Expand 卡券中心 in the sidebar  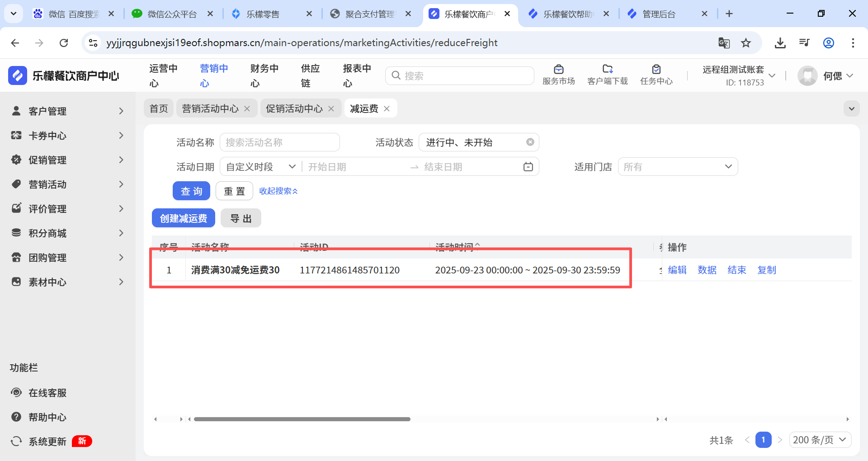68,135
